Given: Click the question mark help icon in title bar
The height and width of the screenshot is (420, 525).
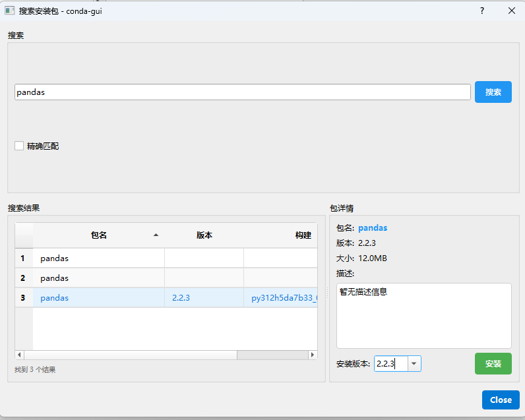Looking at the screenshot, I should click(x=482, y=11).
